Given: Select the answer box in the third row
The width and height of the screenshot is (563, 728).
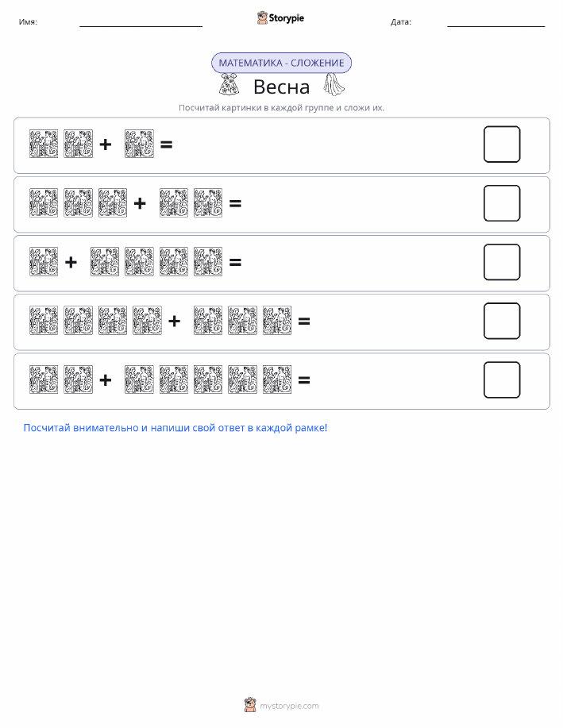Looking at the screenshot, I should (x=502, y=262).
